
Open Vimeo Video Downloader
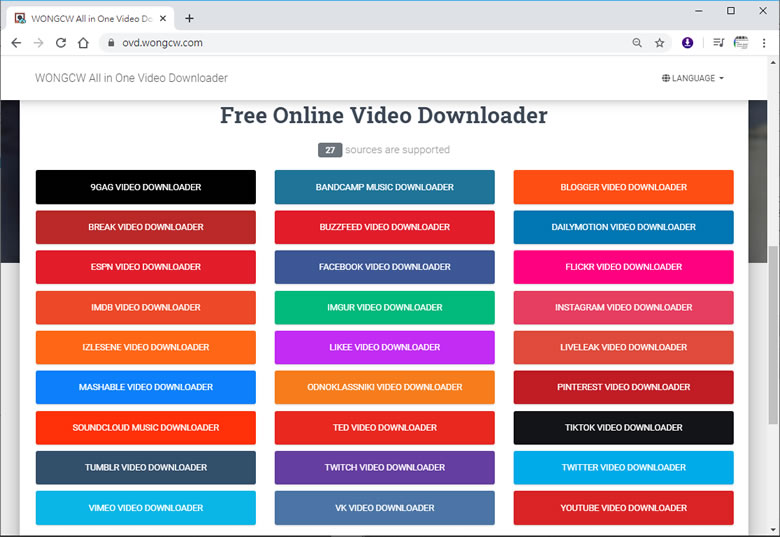pyautogui.click(x=146, y=508)
